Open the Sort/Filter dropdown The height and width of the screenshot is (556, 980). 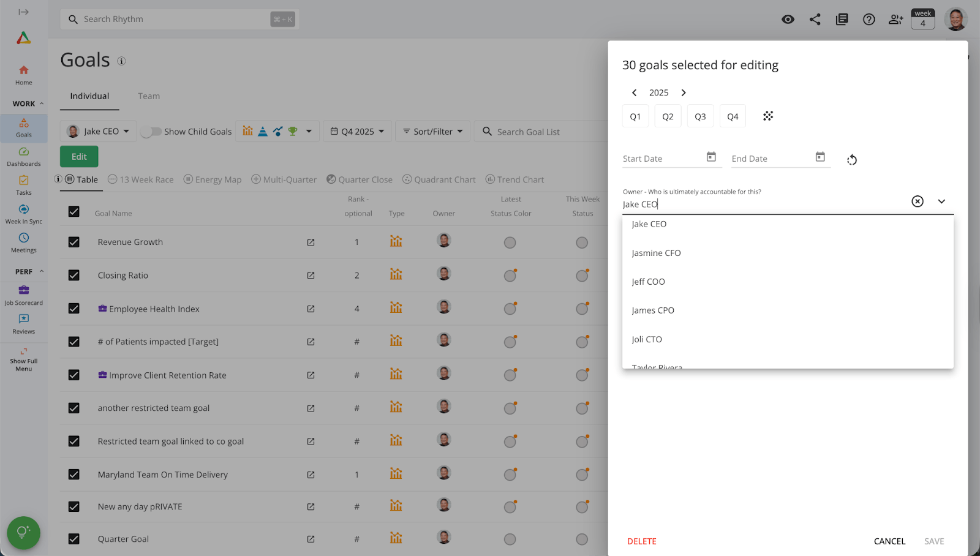(432, 132)
